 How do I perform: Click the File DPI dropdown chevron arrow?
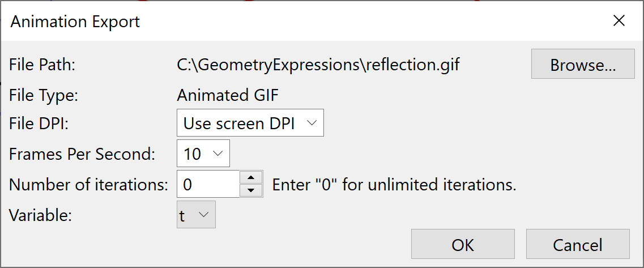click(x=311, y=124)
